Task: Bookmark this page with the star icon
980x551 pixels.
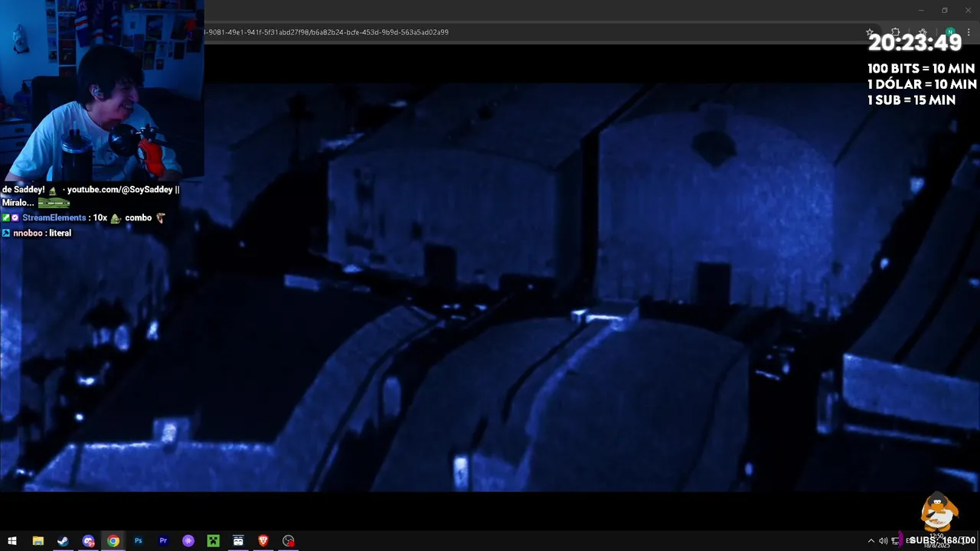Action: pos(870,33)
